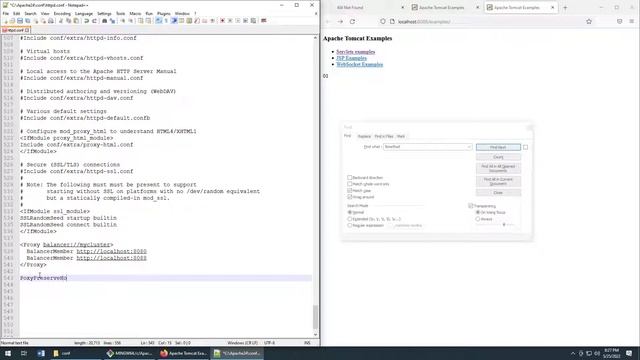Toggle the Show All Characters icon
Image resolution: width=640 pixels, height=360 pixels.
(x=166, y=20)
